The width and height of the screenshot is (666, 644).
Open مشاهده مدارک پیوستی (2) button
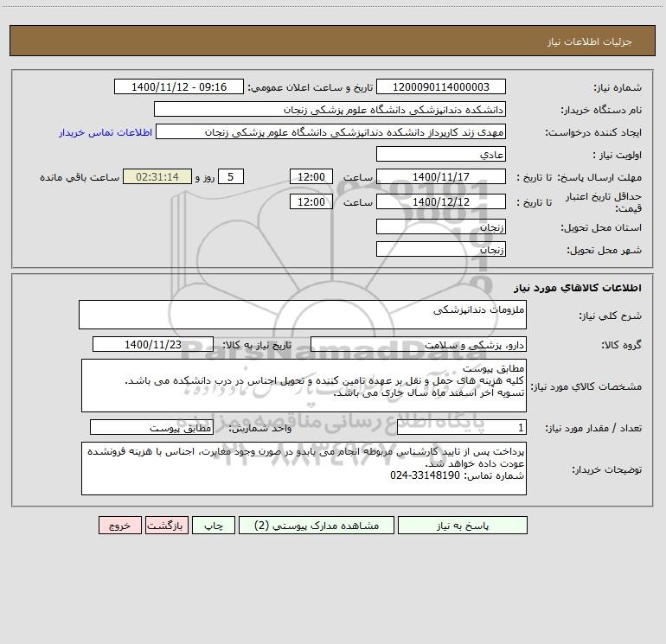point(317,525)
